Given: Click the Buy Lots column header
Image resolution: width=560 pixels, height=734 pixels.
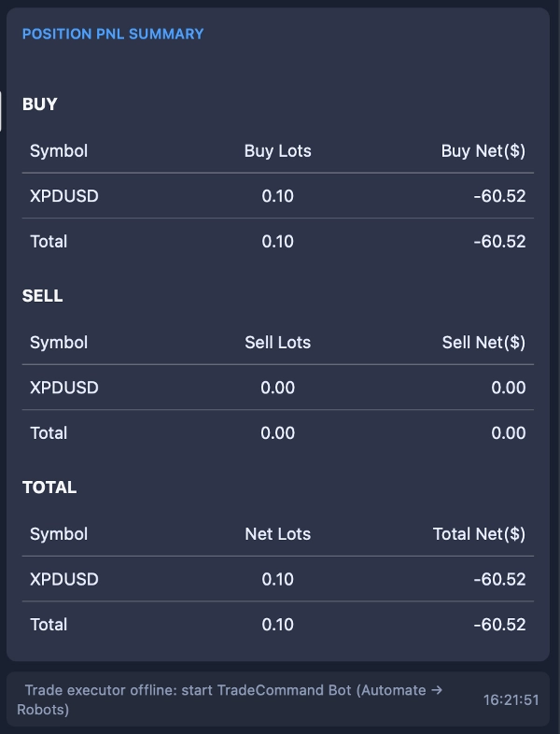Looking at the screenshot, I should click(x=277, y=150).
